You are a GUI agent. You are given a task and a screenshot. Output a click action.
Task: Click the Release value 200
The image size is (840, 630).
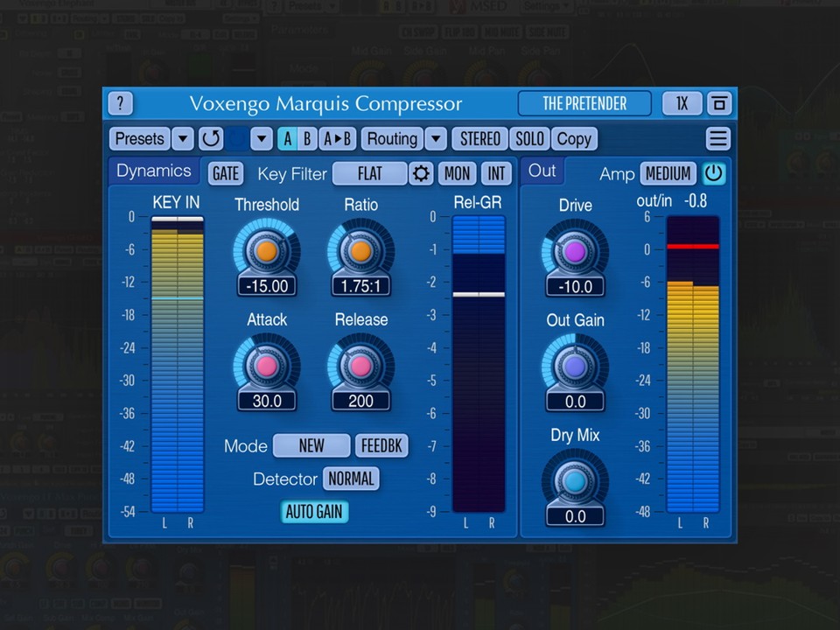(x=361, y=401)
